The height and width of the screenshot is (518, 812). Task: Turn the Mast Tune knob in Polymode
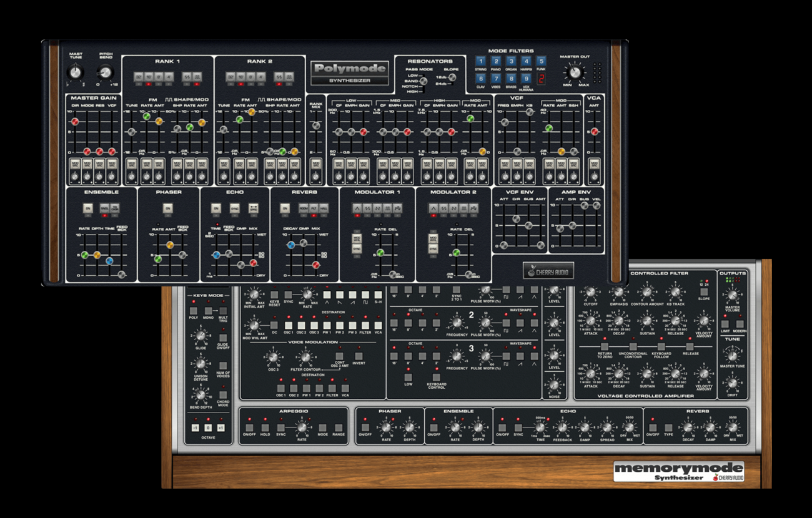[x=76, y=73]
